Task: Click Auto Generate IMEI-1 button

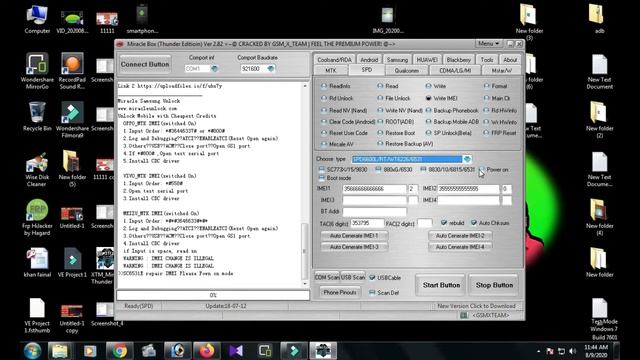Action: (x=353, y=236)
